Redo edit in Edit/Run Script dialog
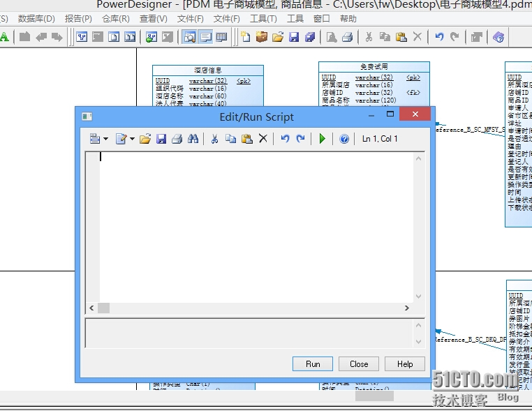 click(x=301, y=139)
